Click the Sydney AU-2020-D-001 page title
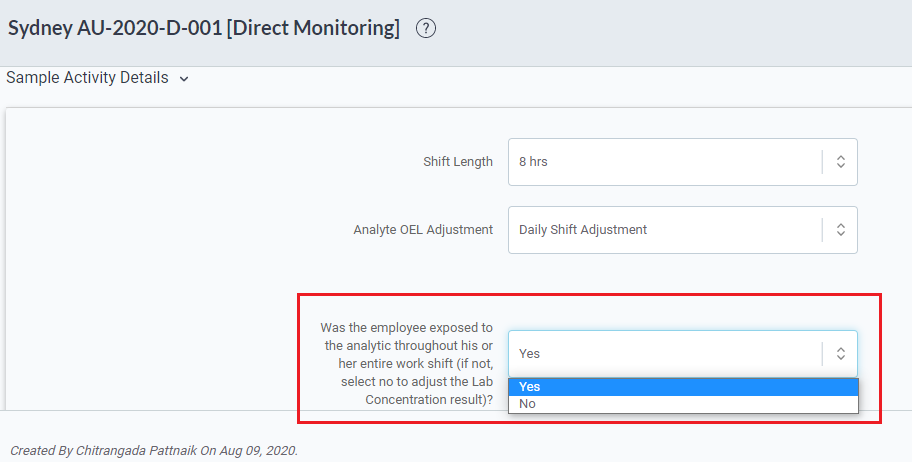This screenshot has width=912, height=462. coord(204,28)
